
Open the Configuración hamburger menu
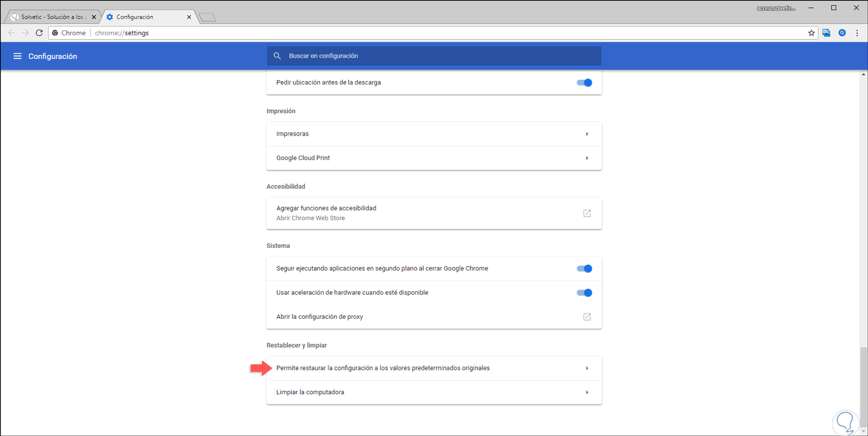click(x=17, y=56)
